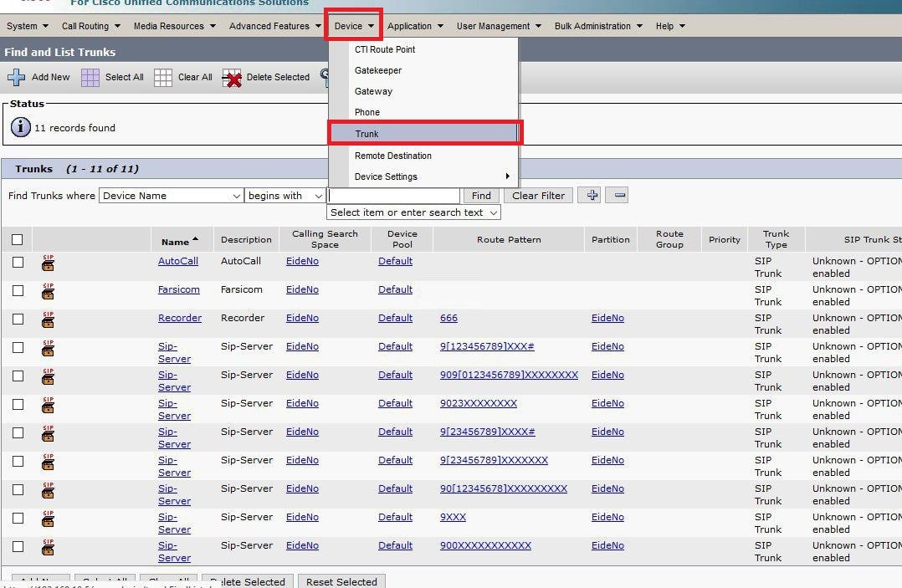Click the Delete Selected red X icon

tap(232, 78)
